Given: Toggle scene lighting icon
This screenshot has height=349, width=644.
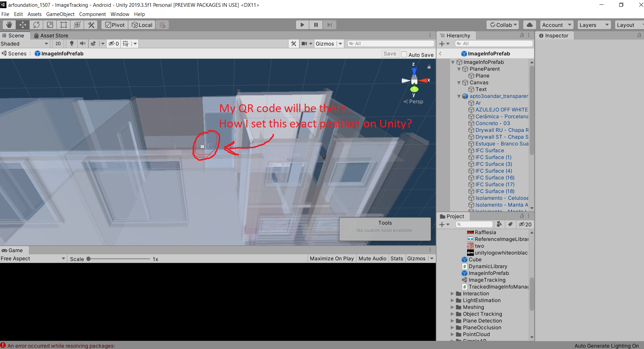Looking at the screenshot, I should coord(72,43).
